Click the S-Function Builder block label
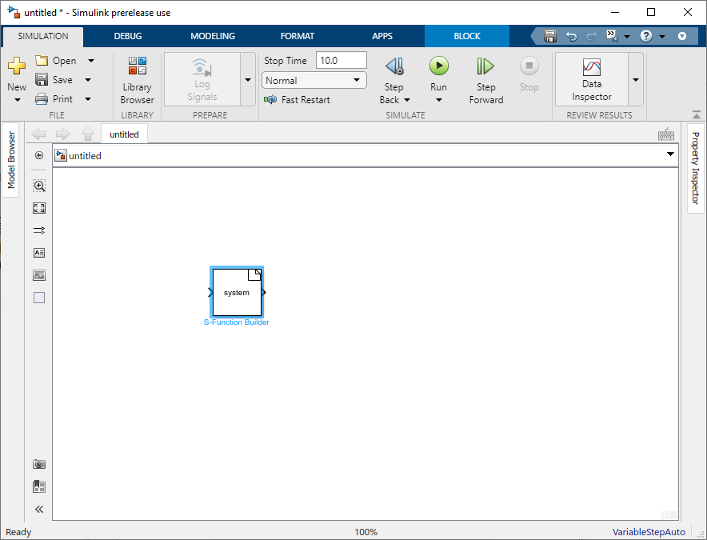707x540 pixels. pyautogui.click(x=236, y=322)
